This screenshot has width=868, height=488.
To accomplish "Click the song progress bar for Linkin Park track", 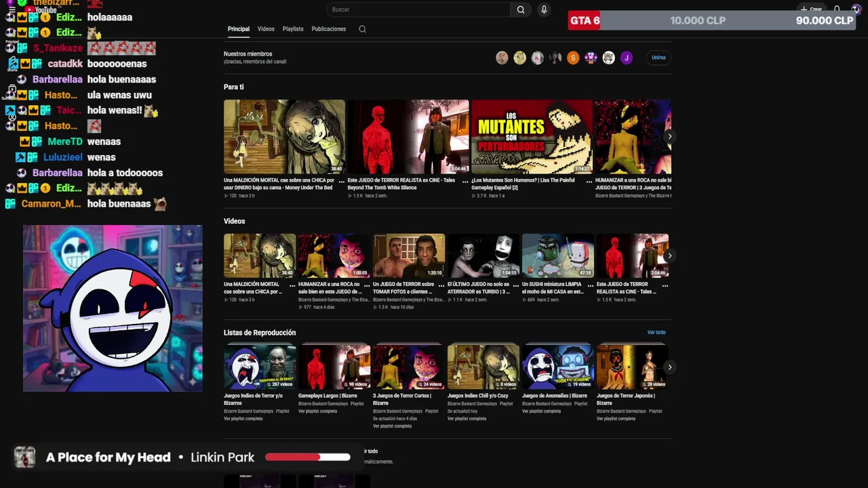I will (308, 457).
